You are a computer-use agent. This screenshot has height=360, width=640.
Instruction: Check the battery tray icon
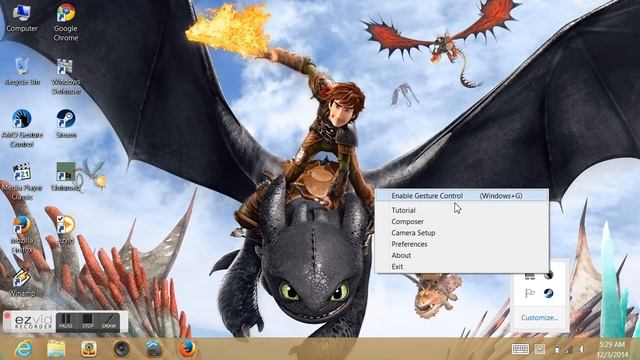(x=557, y=349)
